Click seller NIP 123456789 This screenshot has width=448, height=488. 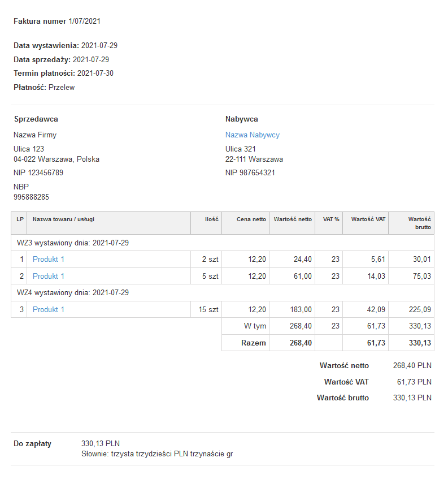38,172
